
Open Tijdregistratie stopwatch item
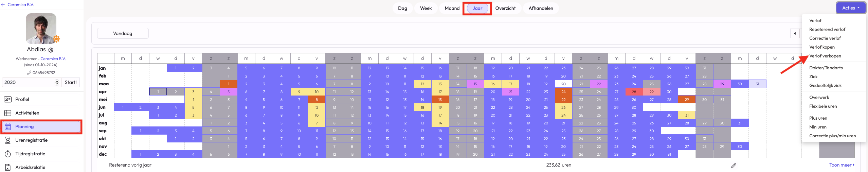pos(30,154)
